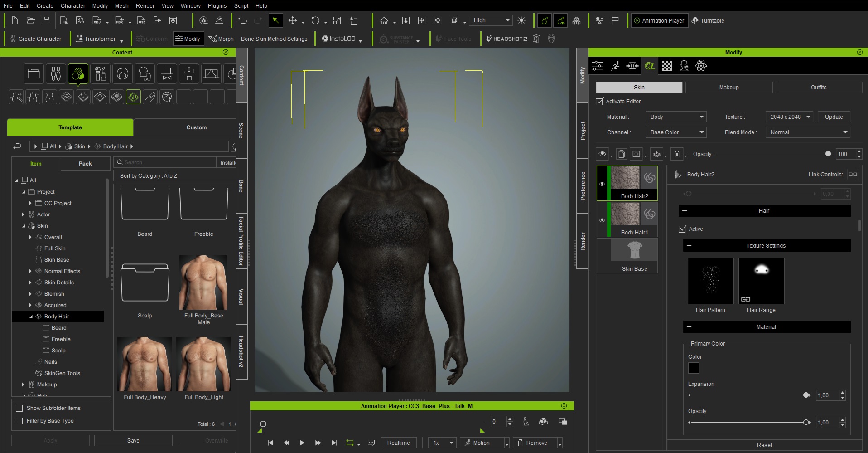Click the Morph tool button

point(221,39)
